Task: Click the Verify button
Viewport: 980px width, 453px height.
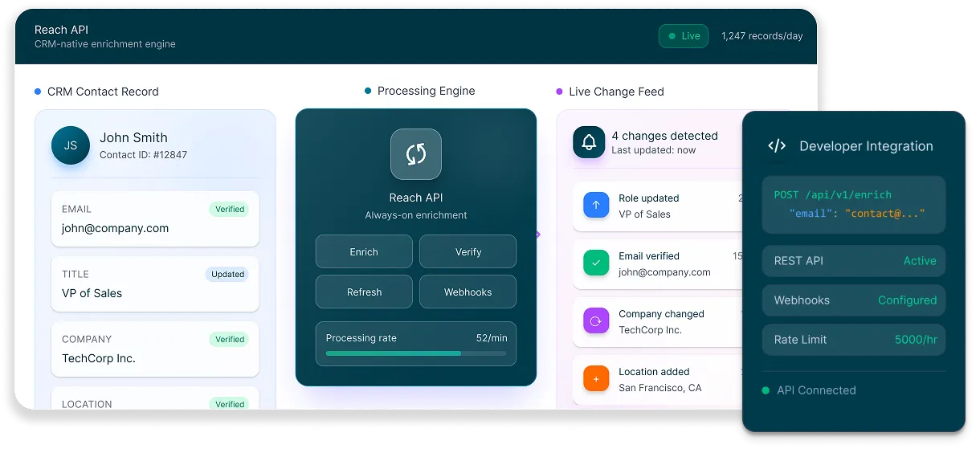Action: click(x=468, y=251)
